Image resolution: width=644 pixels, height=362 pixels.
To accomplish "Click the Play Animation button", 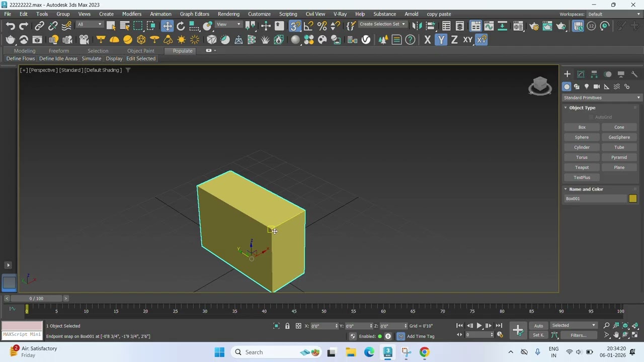I will pos(479,326).
